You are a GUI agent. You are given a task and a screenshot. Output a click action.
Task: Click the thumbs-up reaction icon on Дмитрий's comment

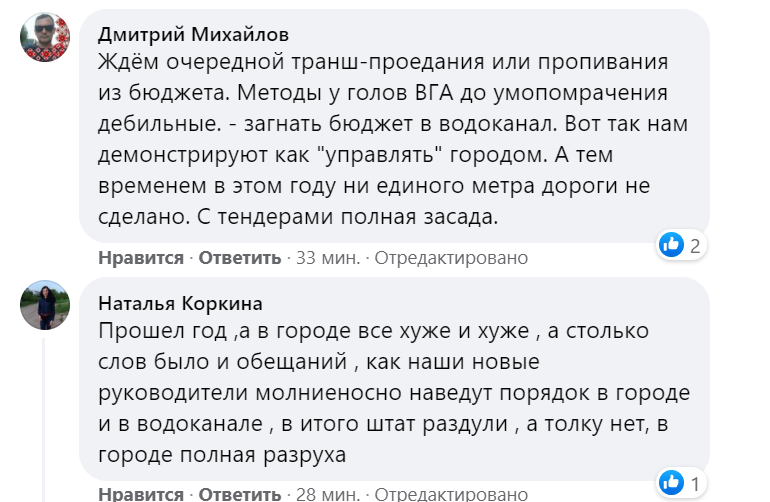tap(671, 243)
